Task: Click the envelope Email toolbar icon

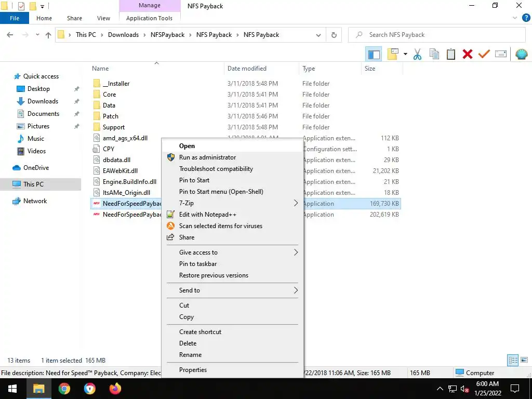Action: click(x=501, y=54)
